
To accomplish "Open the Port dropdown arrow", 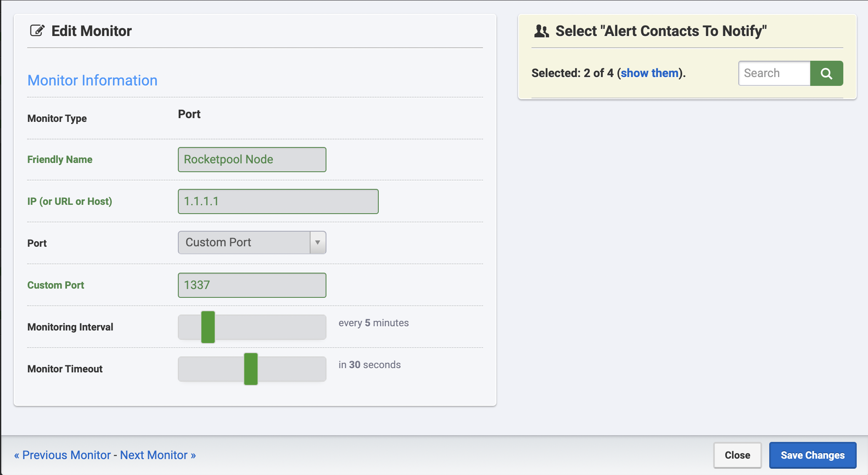I will [318, 243].
